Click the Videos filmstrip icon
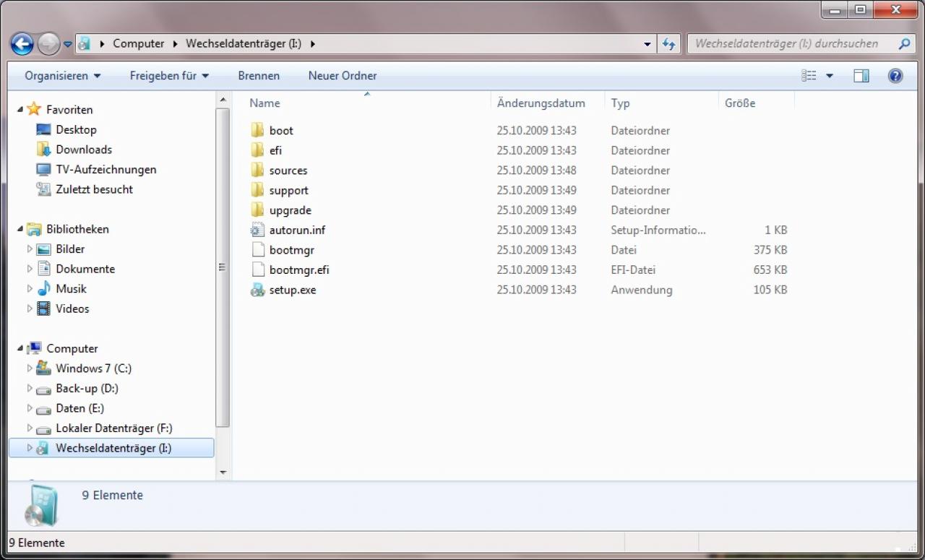Image resolution: width=925 pixels, height=560 pixels. tap(43, 309)
